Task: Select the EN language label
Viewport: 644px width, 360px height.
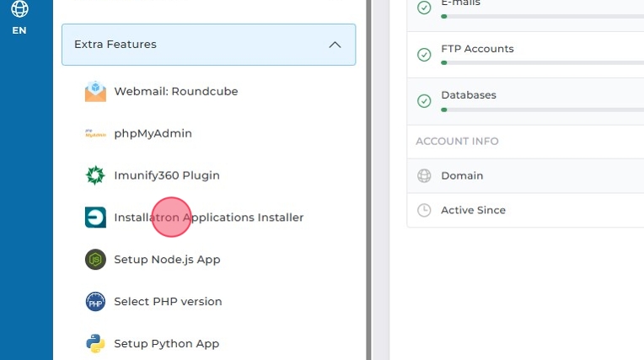Action: [x=19, y=30]
